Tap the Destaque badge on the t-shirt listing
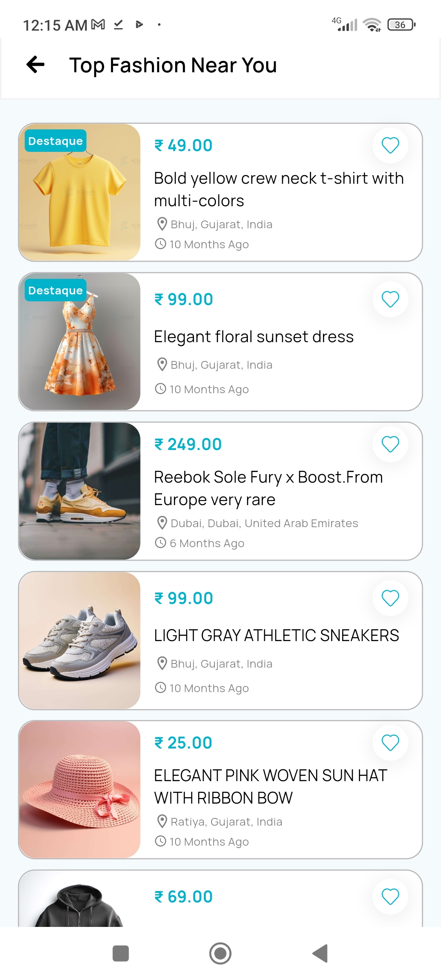Image resolution: width=441 pixels, height=980 pixels. pyautogui.click(x=55, y=140)
